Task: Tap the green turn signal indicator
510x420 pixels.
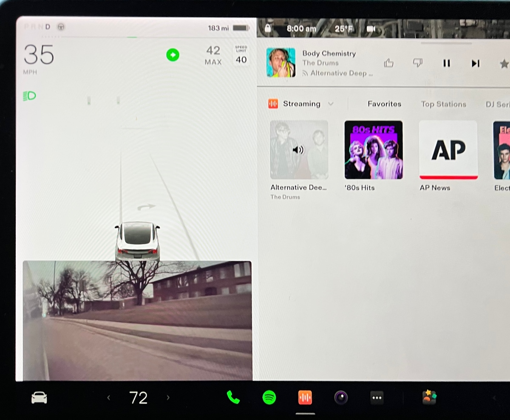Action: (173, 55)
